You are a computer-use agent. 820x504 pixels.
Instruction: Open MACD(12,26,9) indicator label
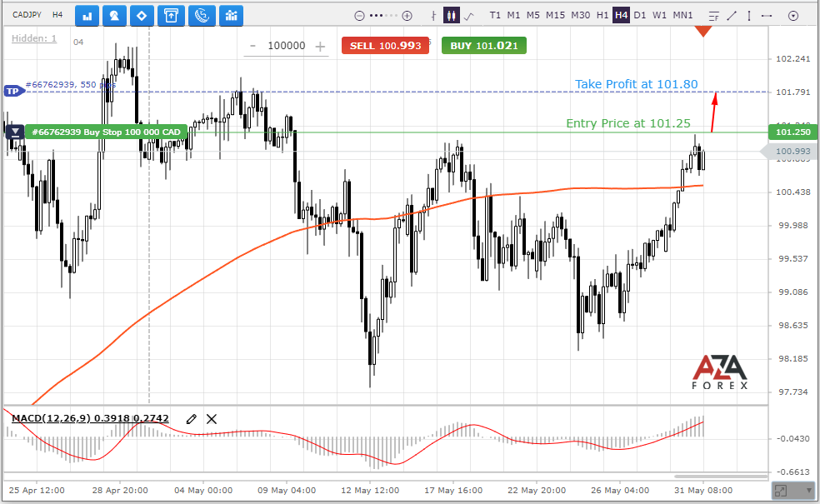(90, 418)
